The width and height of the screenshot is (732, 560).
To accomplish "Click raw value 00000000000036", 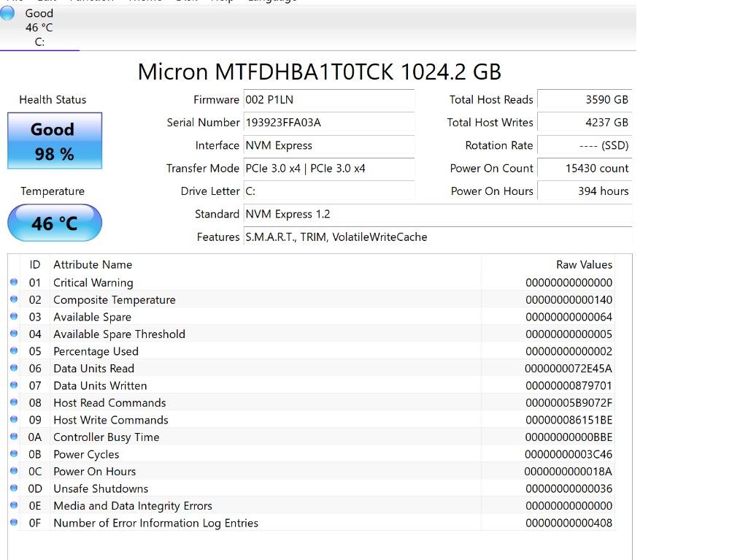I will click(569, 488).
